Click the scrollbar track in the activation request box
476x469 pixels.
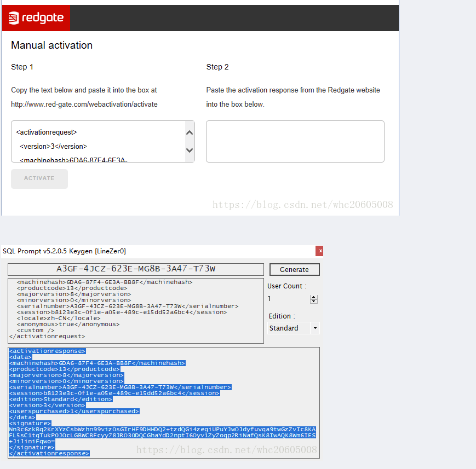coord(190,142)
